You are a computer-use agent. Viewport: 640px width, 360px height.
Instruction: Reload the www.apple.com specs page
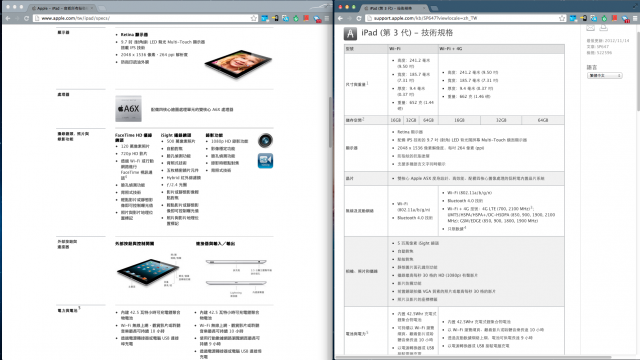point(26,18)
